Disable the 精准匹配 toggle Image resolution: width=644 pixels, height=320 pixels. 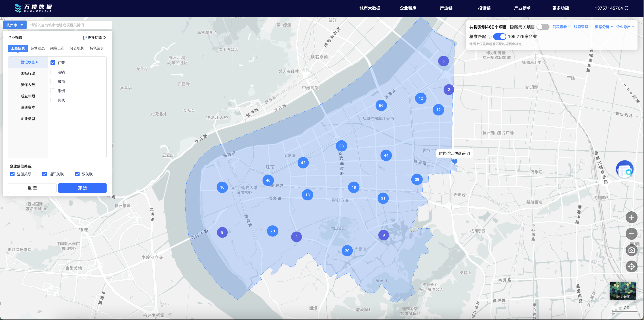click(x=499, y=36)
